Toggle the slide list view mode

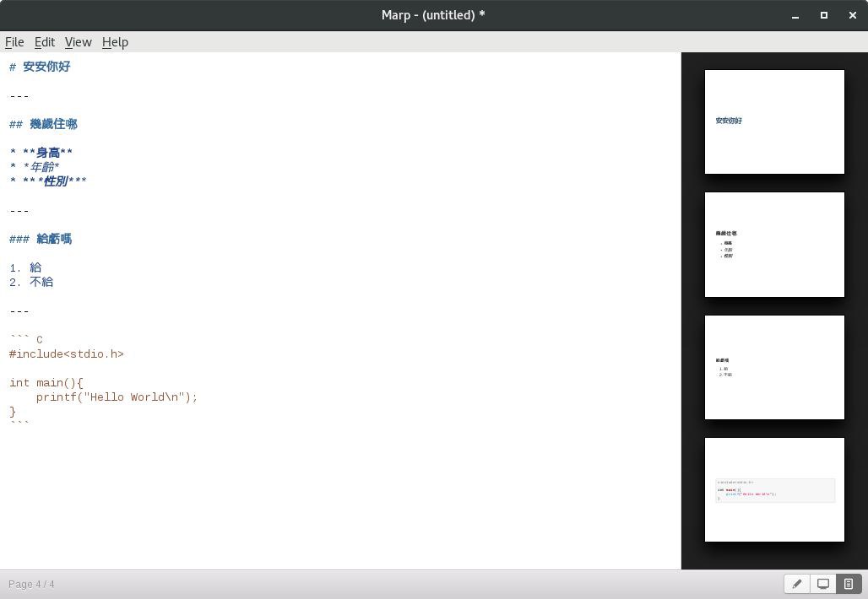click(x=849, y=584)
